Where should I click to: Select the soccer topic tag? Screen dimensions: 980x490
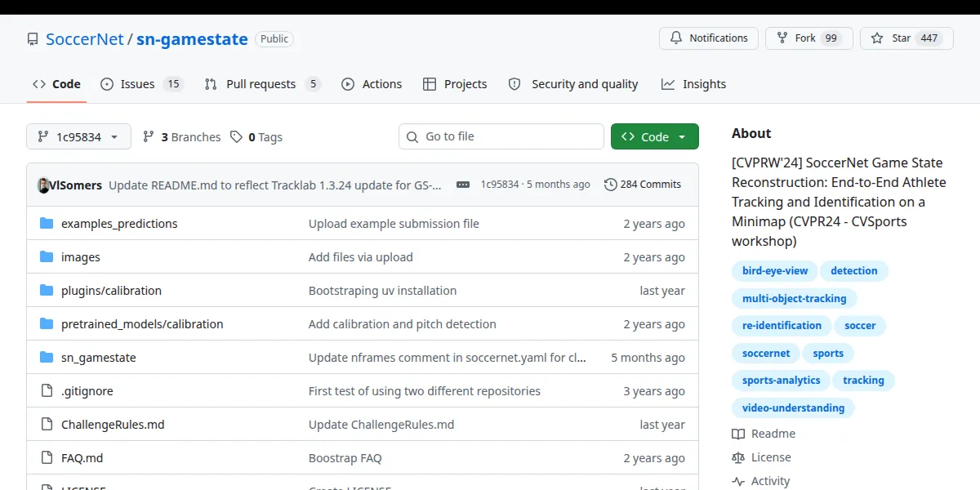click(x=860, y=326)
